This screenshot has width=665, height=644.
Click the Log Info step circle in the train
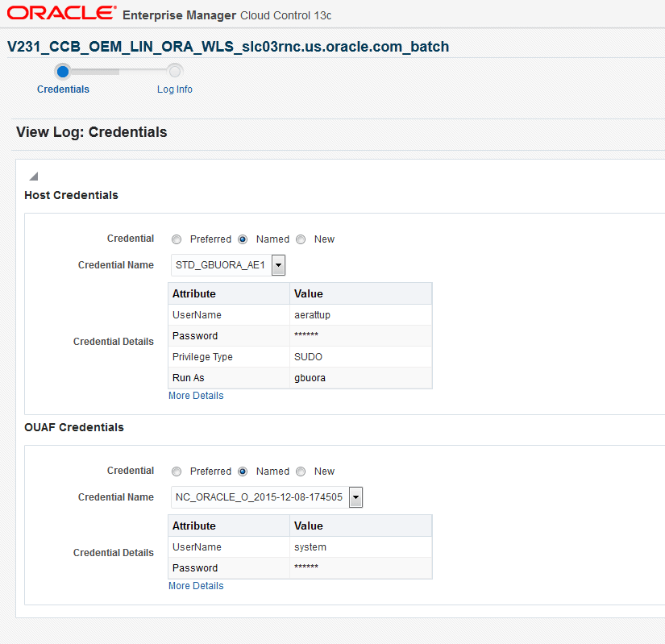point(175,71)
